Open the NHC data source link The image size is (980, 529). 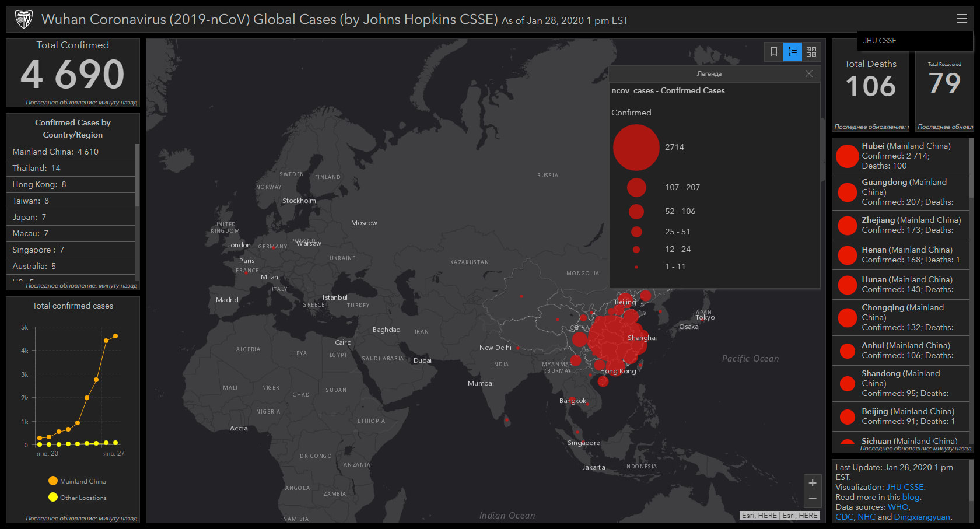coord(866,517)
